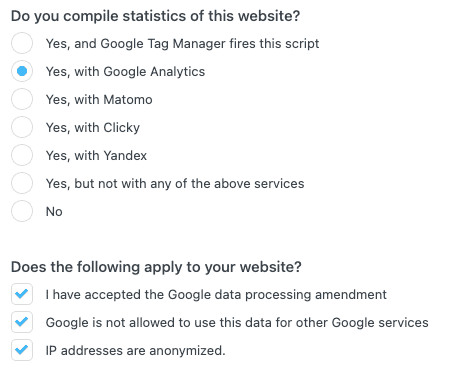This screenshot has width=470, height=372.
Task: Click 'IP addresses are anonymized.' label
Action: tap(136, 351)
